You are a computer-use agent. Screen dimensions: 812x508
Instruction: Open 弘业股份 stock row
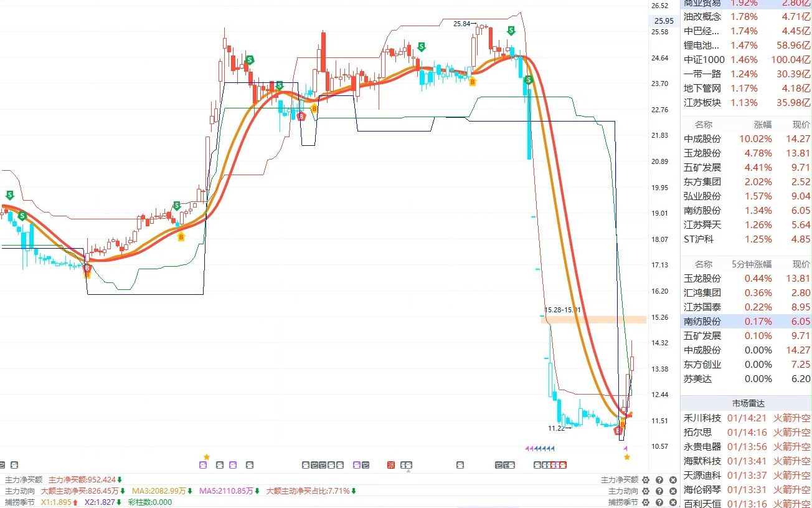pyautogui.click(x=746, y=196)
